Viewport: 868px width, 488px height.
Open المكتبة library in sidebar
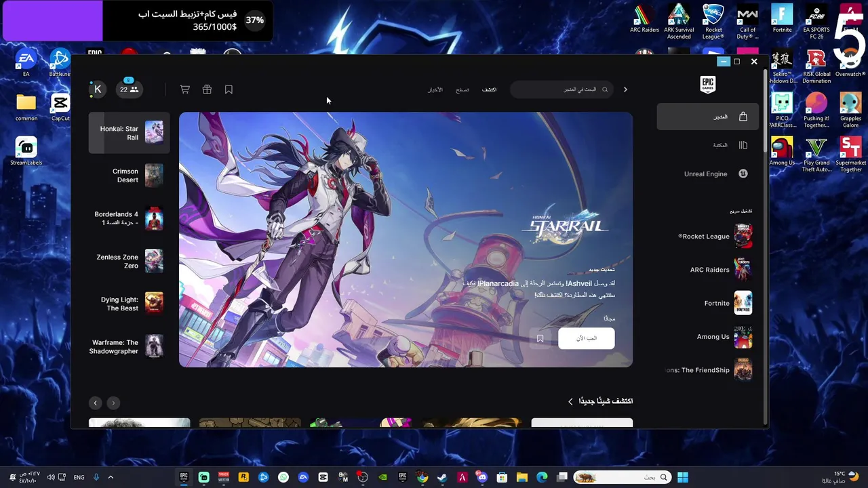[707, 145]
